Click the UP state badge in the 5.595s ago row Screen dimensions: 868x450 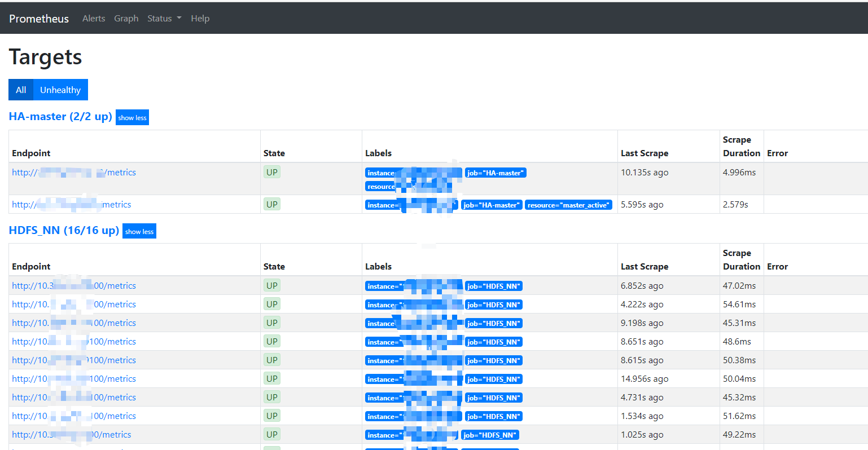272,205
